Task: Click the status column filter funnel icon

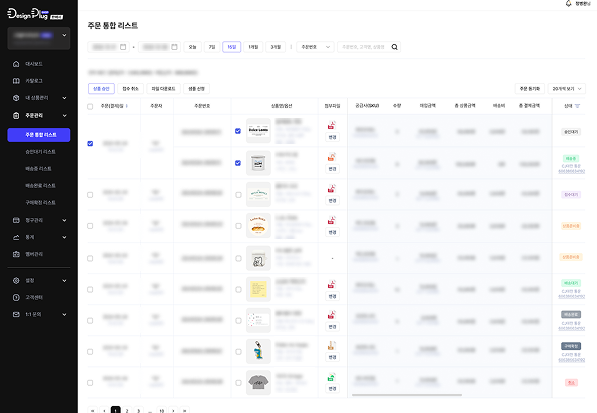Action: tap(577, 106)
